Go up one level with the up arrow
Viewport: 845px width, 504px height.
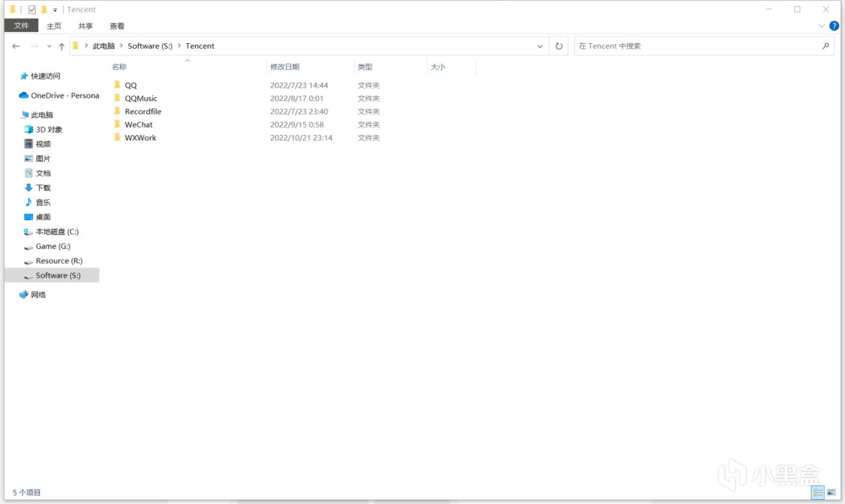pos(62,46)
